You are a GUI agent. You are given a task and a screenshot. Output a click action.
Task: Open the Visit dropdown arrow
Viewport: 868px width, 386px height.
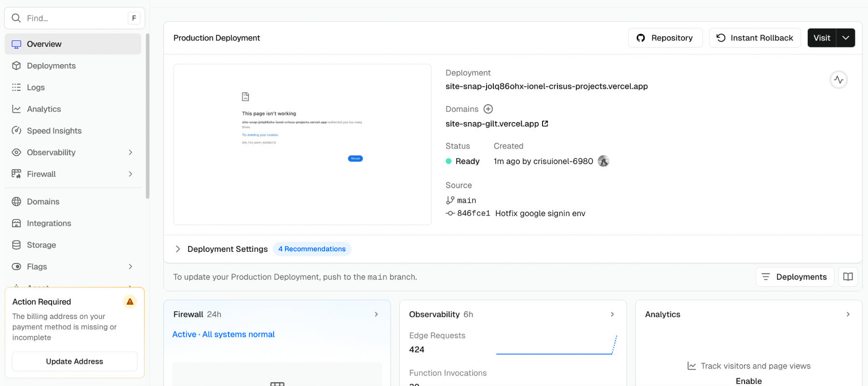tap(846, 38)
